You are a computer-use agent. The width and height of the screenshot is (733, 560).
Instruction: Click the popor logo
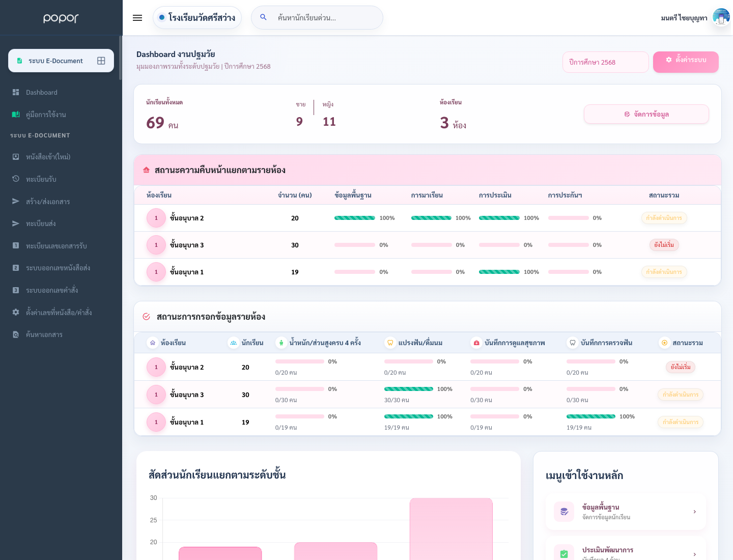pos(61,18)
